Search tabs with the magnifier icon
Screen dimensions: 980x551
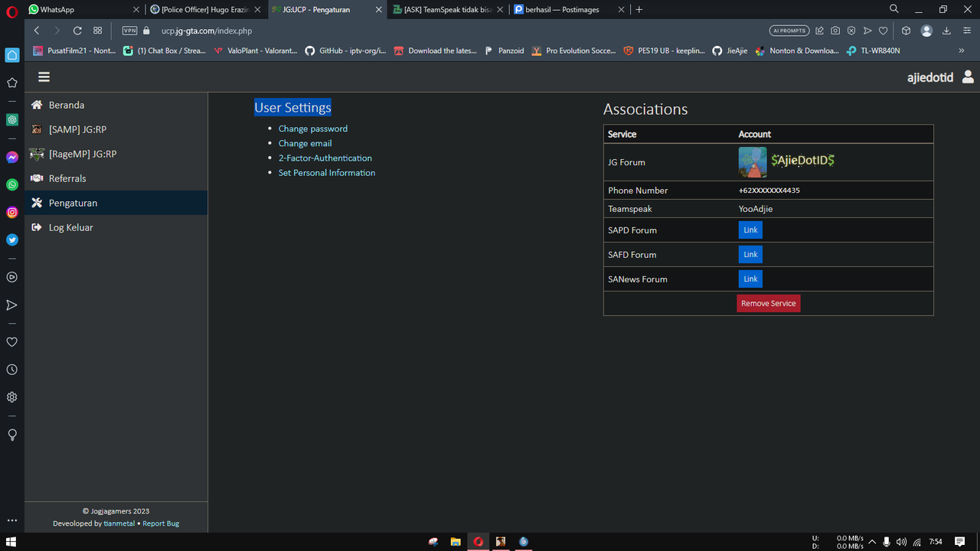[x=894, y=9]
